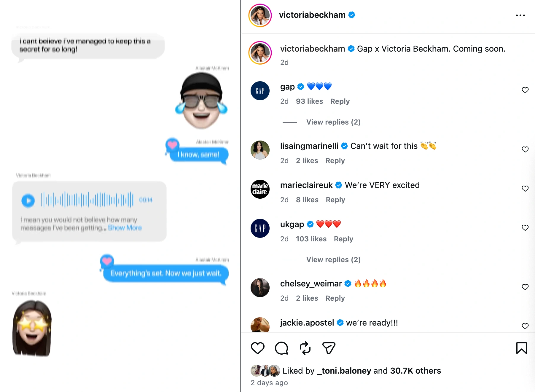Play the 00:14 voice message
Image resolution: width=535 pixels, height=392 pixels.
[28, 201]
